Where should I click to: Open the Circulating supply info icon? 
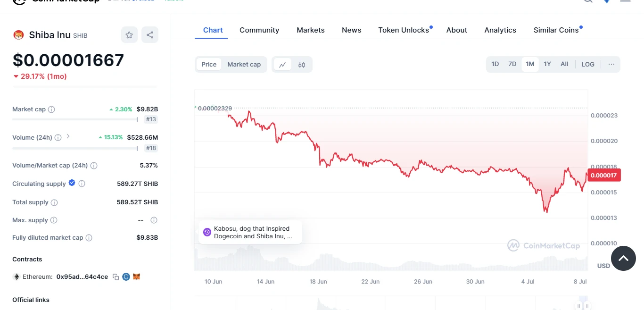(82, 184)
